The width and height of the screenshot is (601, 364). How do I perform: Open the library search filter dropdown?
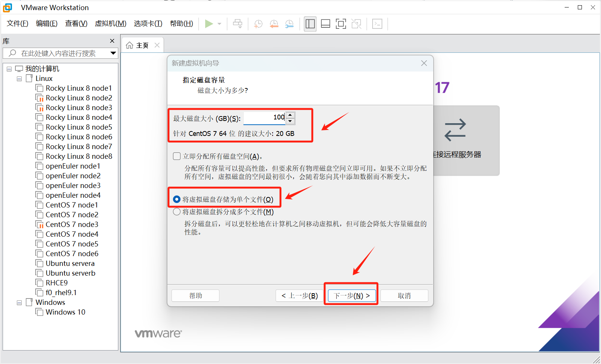click(113, 53)
